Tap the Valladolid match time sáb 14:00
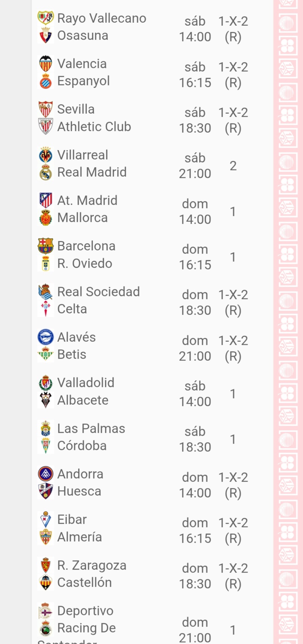303x644 pixels. (195, 394)
